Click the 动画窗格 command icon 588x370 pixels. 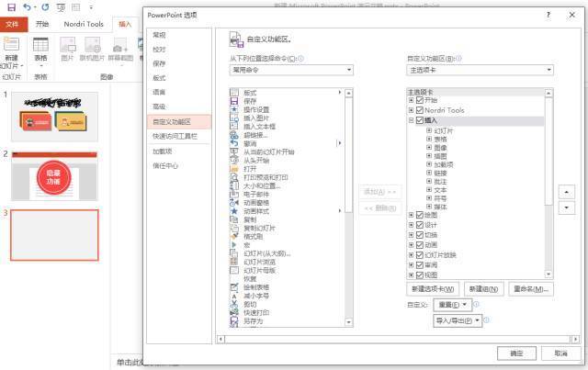[x=234, y=202]
